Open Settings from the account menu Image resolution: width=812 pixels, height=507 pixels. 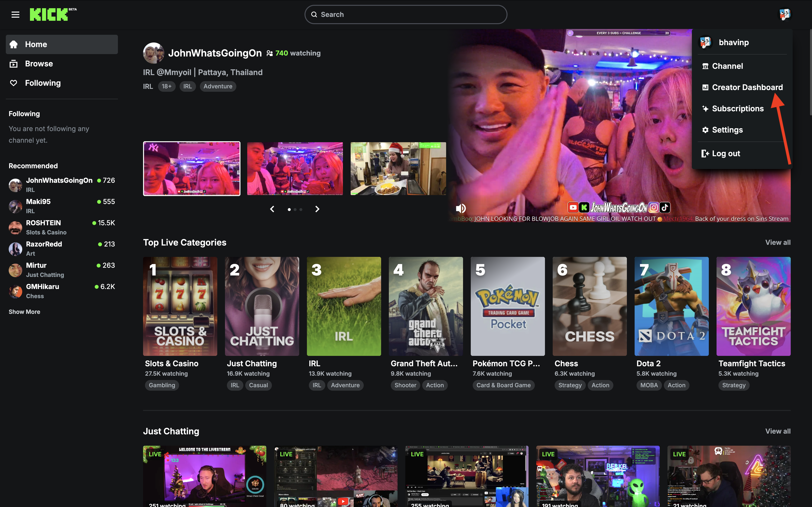pyautogui.click(x=727, y=130)
